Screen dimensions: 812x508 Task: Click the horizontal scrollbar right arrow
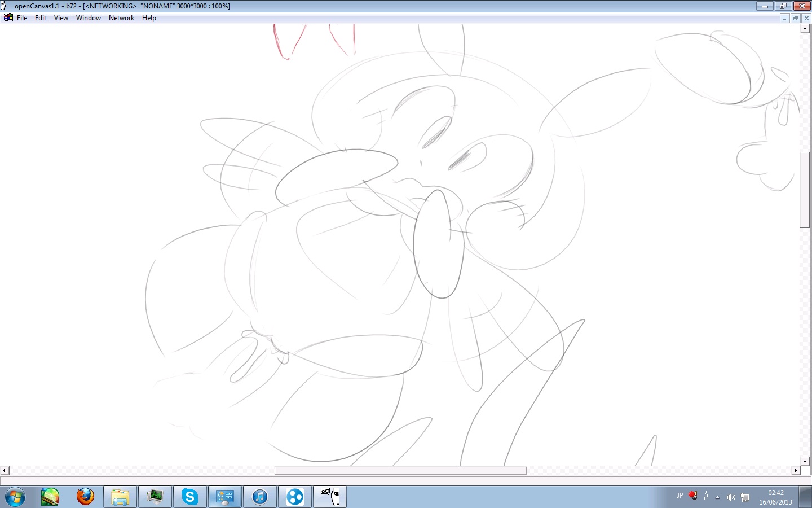796,470
